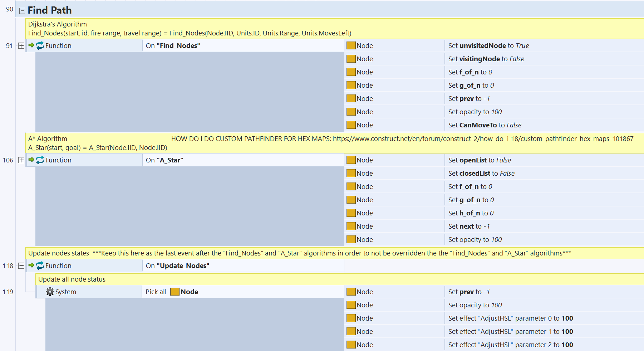Collapse the Update_Nodes function event
Screen dimensions: 644x351
pyautogui.click(x=21, y=266)
